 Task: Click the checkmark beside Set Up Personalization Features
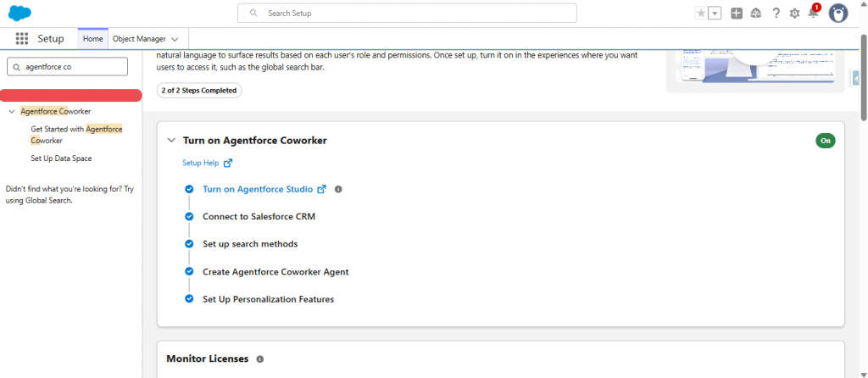click(x=189, y=299)
